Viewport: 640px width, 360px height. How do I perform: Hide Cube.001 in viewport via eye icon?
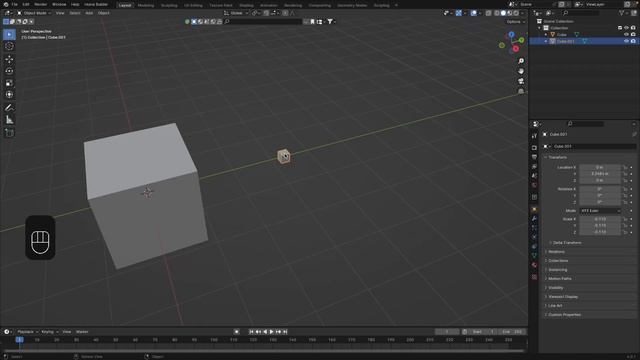[626, 41]
